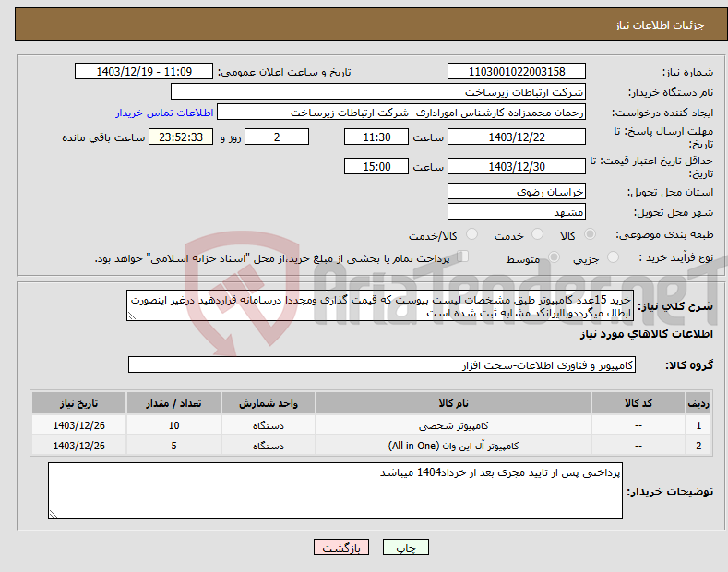Screen dimensions: 728x572
Task: Select the کالا/خدمت radio button
Action: (x=471, y=234)
